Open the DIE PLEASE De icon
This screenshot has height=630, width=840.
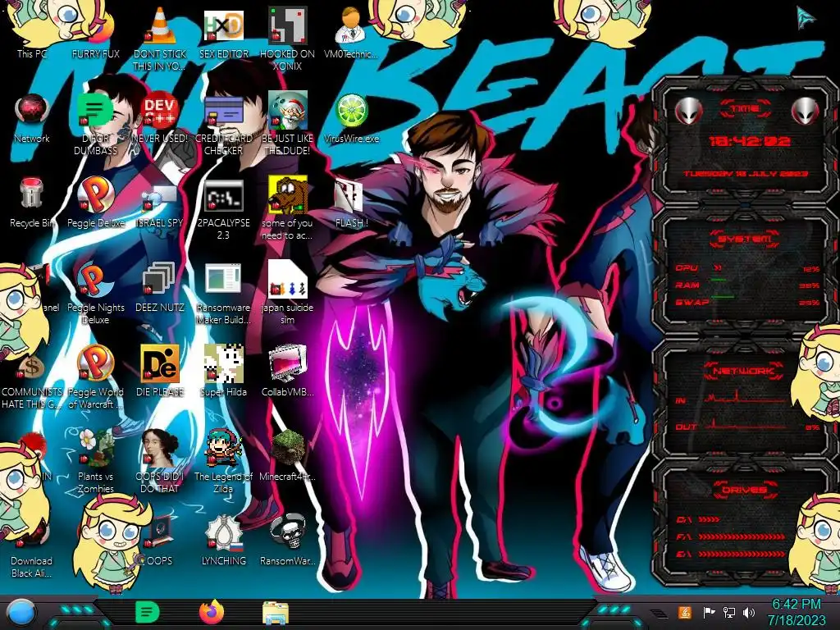pos(160,371)
